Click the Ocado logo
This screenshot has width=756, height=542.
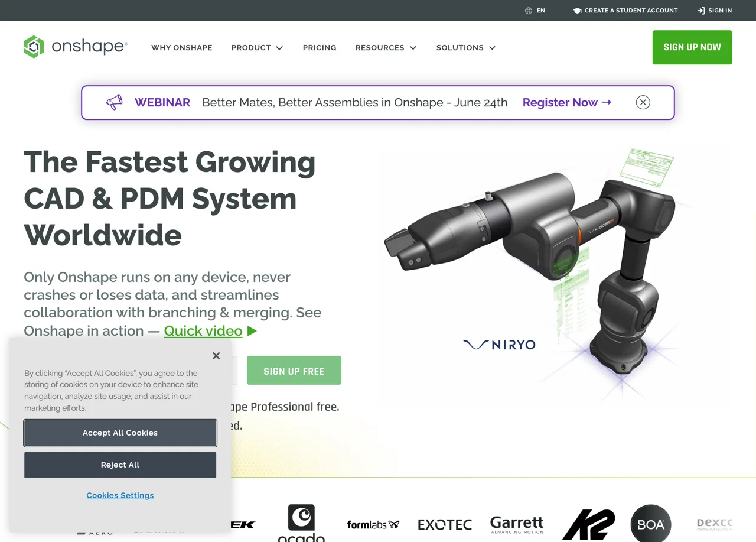pyautogui.click(x=301, y=523)
